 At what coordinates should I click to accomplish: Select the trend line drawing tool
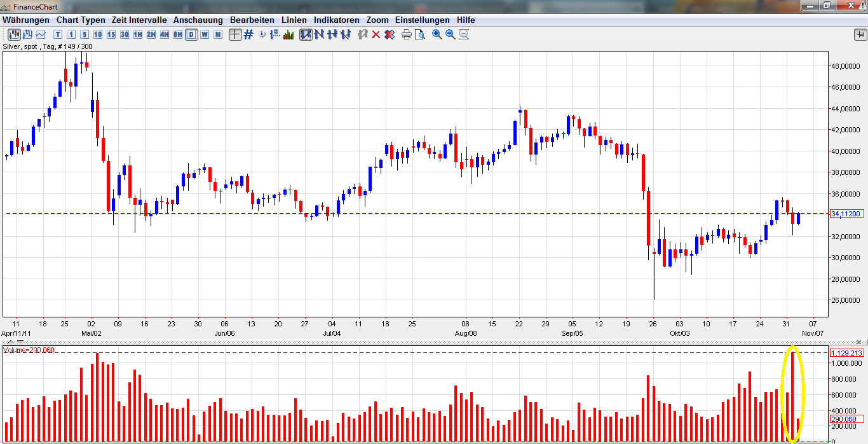pos(306,34)
